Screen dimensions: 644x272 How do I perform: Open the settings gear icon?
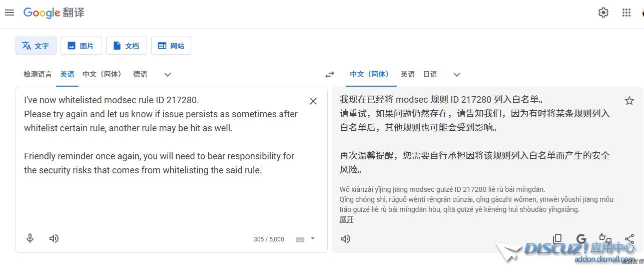pos(603,13)
